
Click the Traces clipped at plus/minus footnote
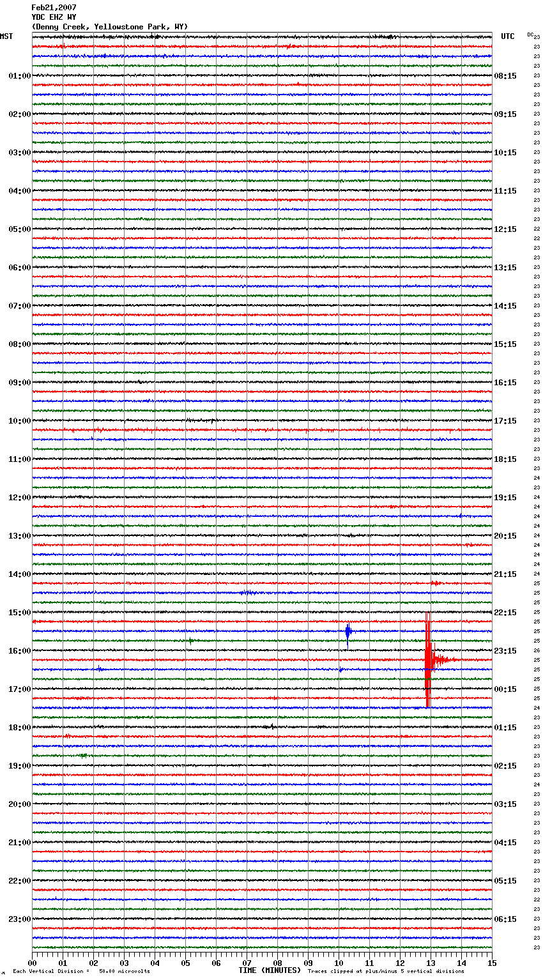click(x=386, y=971)
